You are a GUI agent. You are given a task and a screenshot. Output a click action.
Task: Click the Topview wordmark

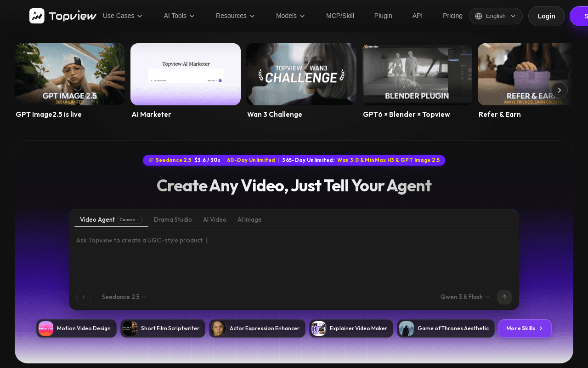pos(73,16)
